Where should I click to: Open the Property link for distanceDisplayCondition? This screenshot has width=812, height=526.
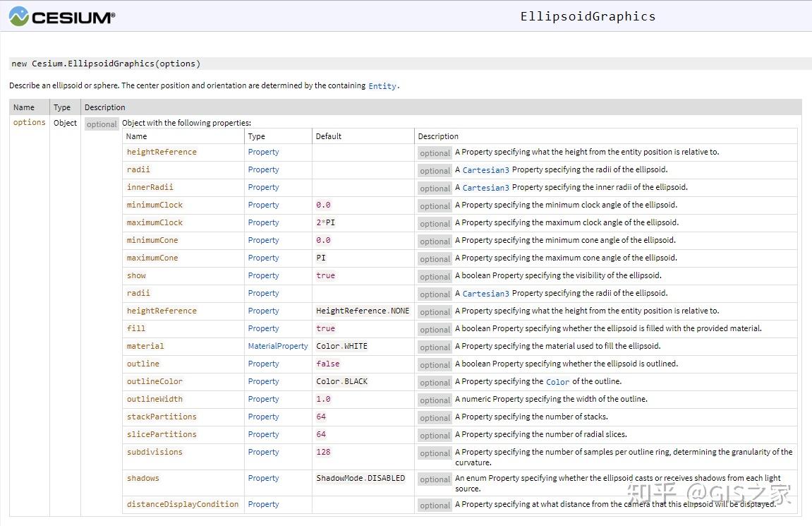[x=263, y=504]
